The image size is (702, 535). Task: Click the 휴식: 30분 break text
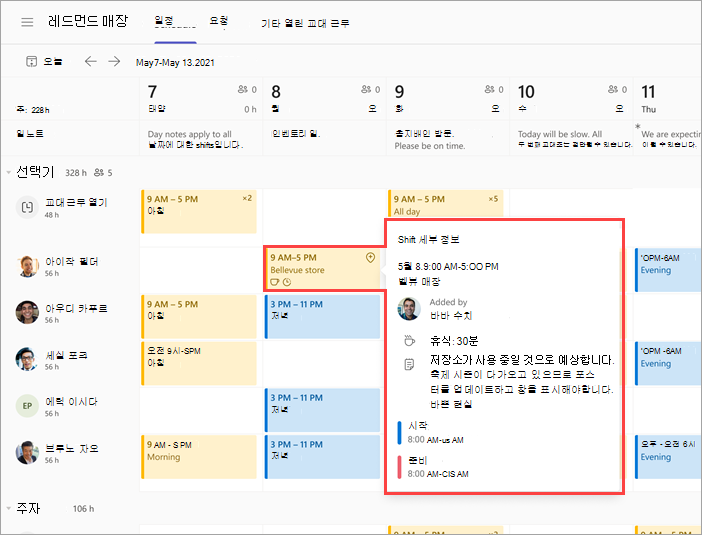(454, 341)
